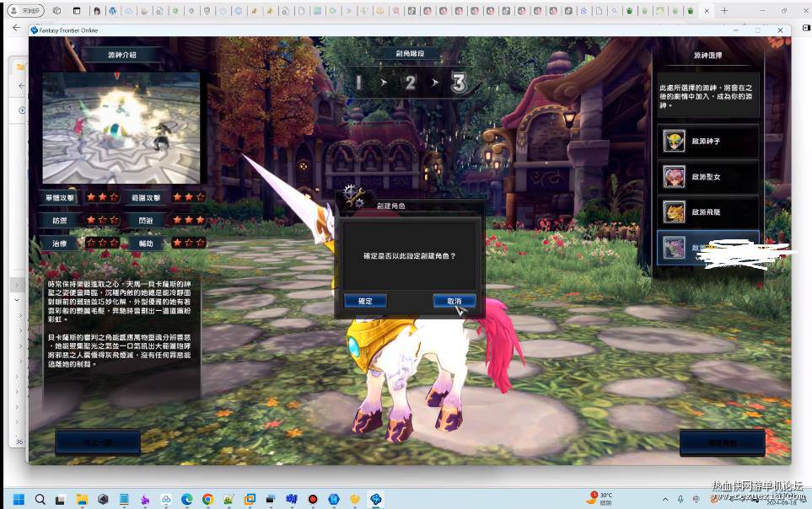
Task: Click browser back arrow behind game window
Action: [x=17, y=28]
